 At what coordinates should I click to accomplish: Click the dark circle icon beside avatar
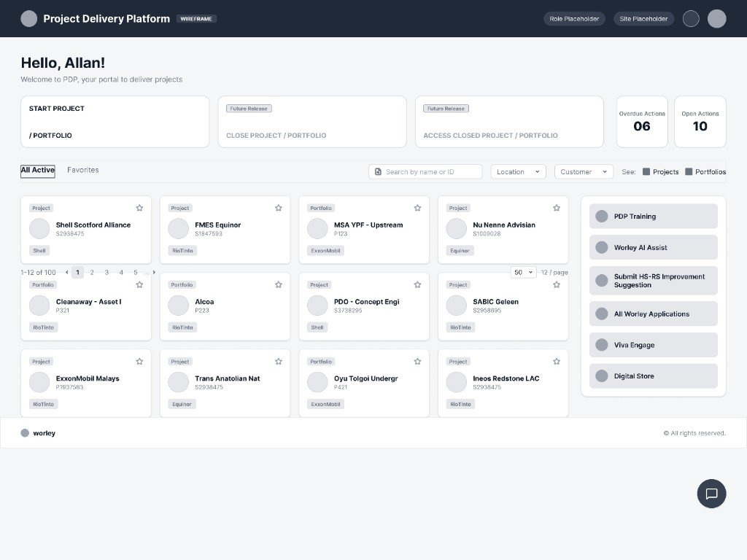[691, 18]
